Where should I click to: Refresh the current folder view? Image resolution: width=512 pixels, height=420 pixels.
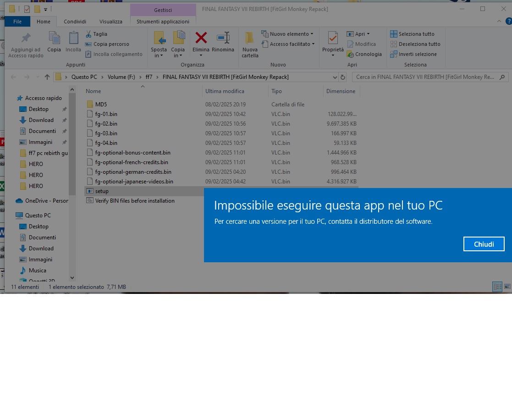[342, 77]
